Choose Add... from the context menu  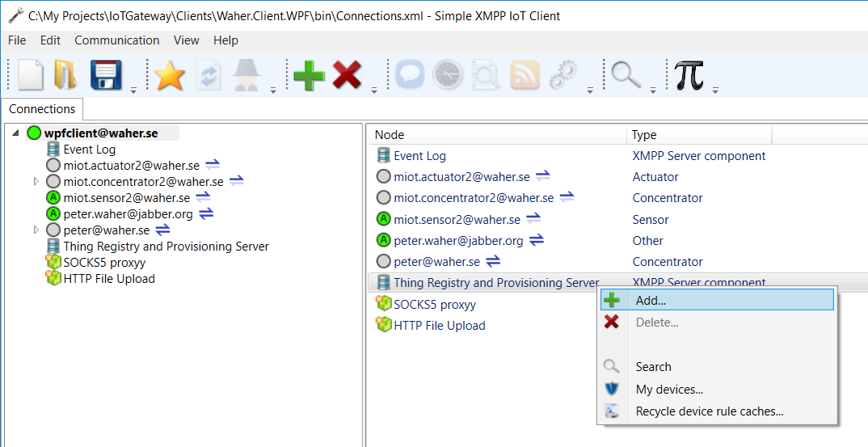(651, 300)
